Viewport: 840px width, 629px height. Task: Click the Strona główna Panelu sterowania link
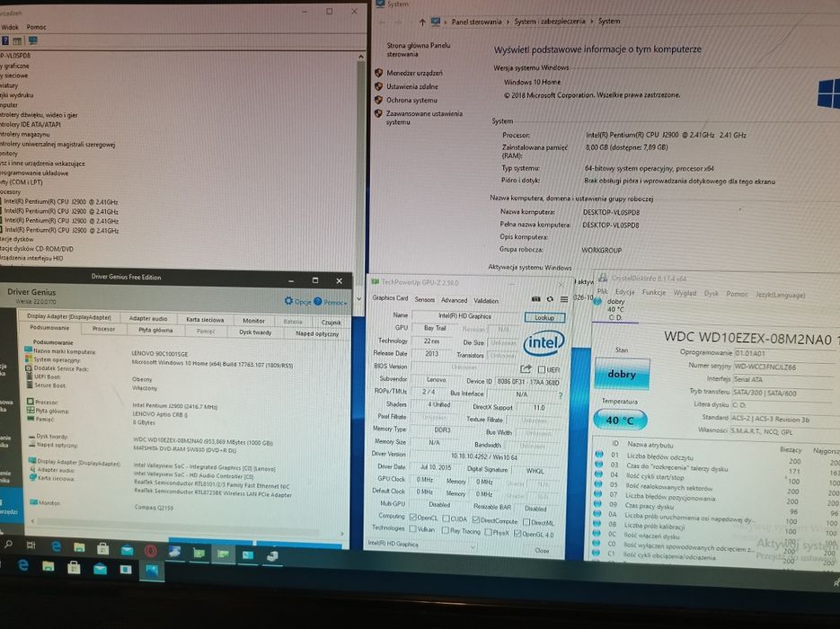pos(419,49)
